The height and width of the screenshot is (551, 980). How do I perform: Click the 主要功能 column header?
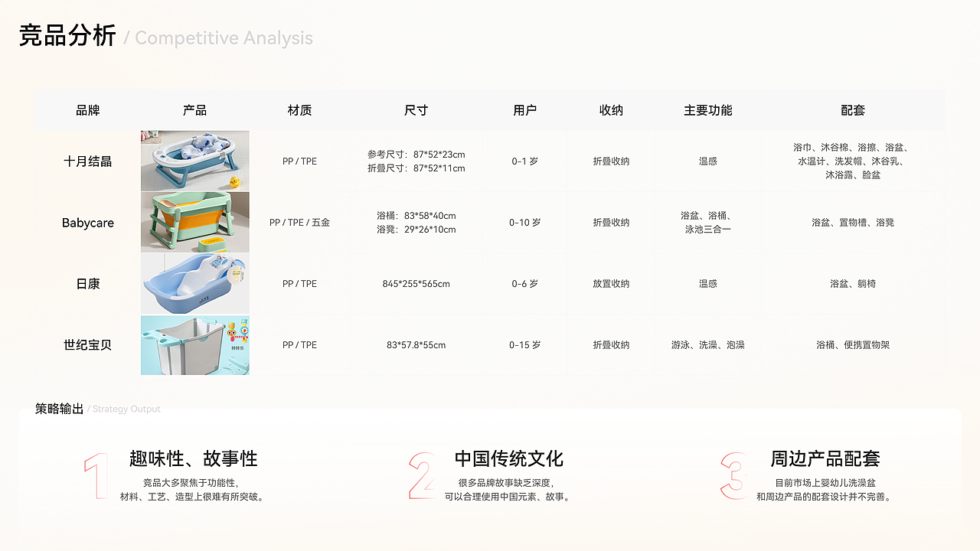[x=708, y=110]
